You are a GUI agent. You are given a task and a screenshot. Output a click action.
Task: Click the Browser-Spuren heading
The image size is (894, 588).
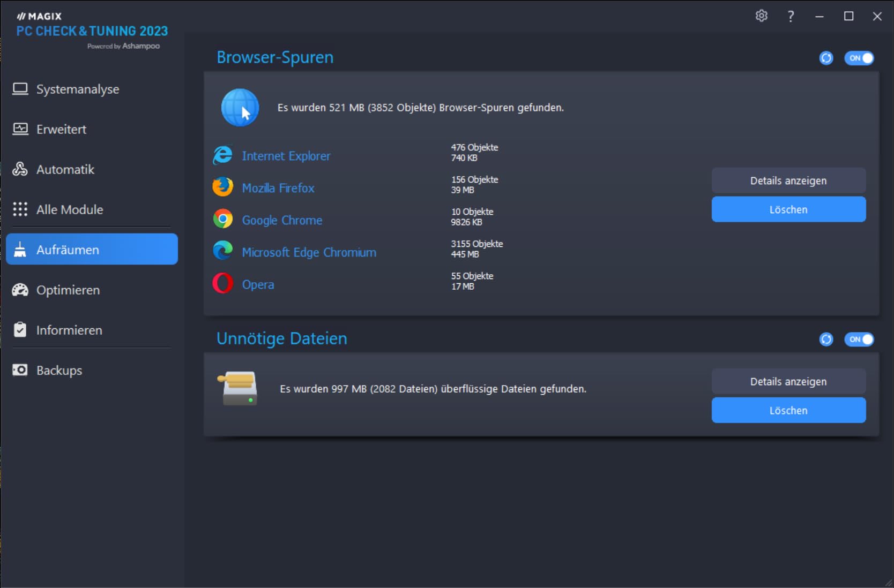click(275, 57)
